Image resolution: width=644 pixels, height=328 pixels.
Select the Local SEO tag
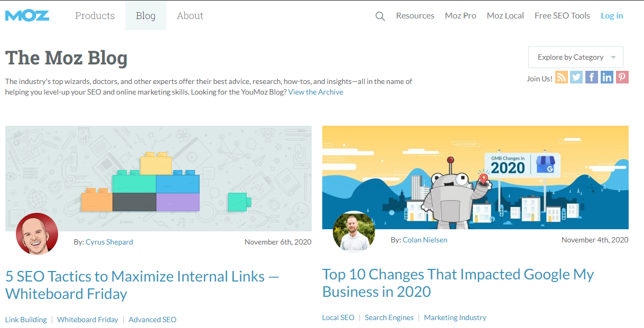coord(338,317)
